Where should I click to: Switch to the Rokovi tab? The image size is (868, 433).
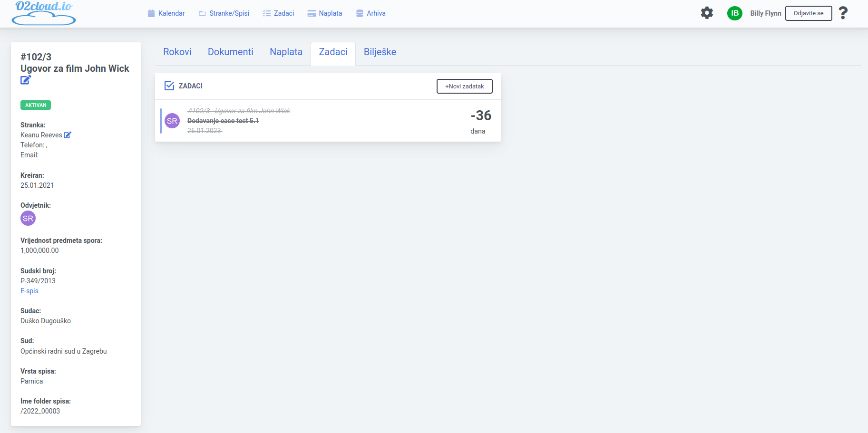pyautogui.click(x=177, y=52)
